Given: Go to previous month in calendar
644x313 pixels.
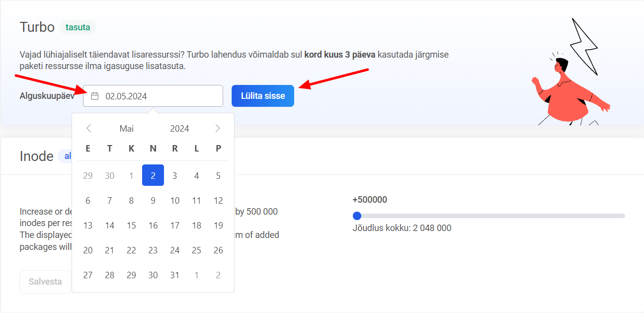Looking at the screenshot, I should [88, 129].
